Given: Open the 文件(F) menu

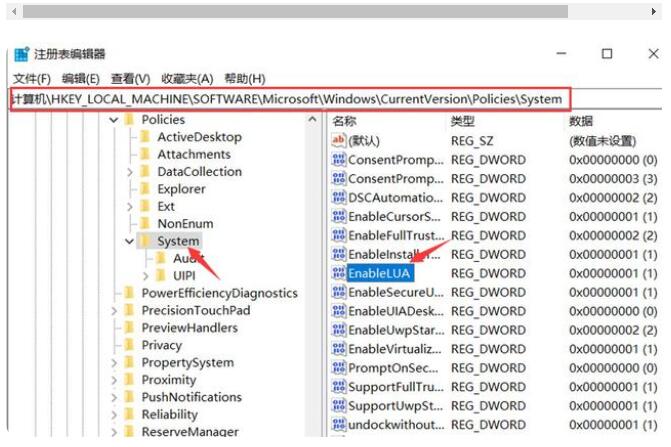Looking at the screenshot, I should 32,78.
